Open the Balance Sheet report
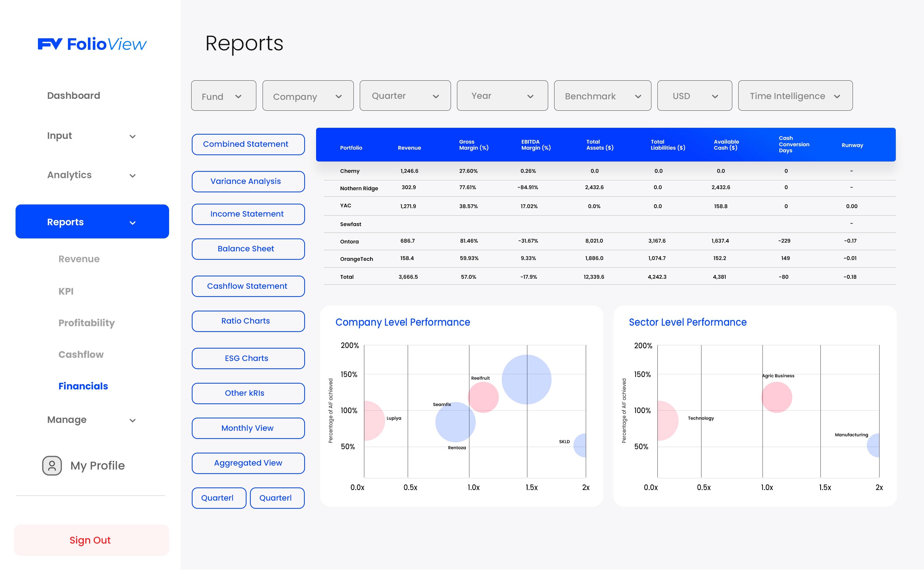The image size is (924, 572). coord(248,248)
